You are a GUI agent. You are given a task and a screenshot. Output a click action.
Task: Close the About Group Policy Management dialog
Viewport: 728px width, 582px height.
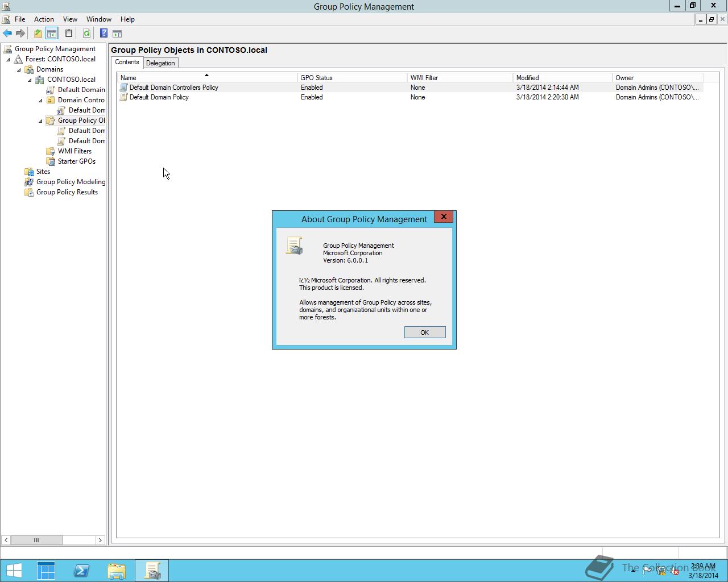[444, 217]
